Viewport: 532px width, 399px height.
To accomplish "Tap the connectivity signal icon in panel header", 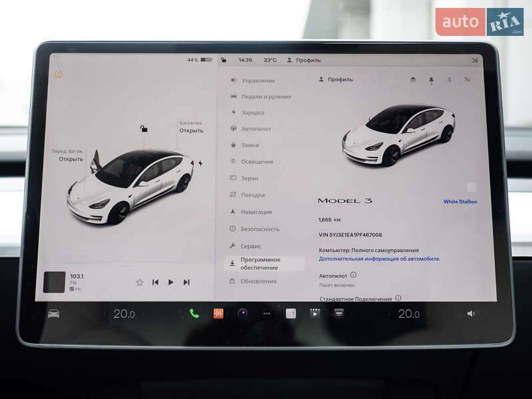I will point(467,79).
